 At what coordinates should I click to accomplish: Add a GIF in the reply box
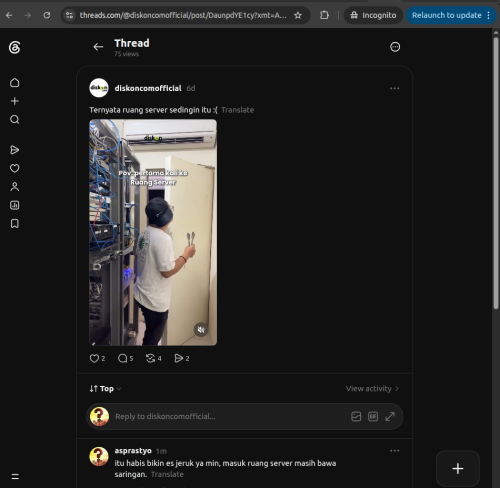pos(373,416)
